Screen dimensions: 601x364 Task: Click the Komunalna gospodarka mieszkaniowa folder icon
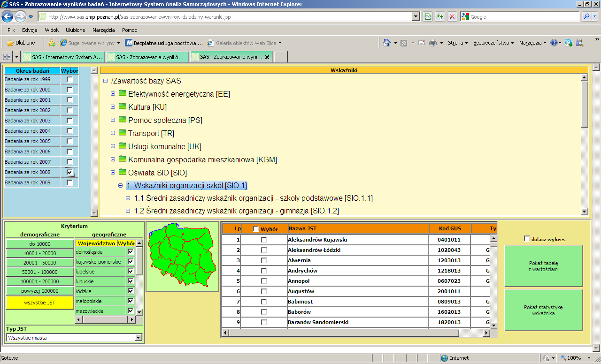(123, 159)
